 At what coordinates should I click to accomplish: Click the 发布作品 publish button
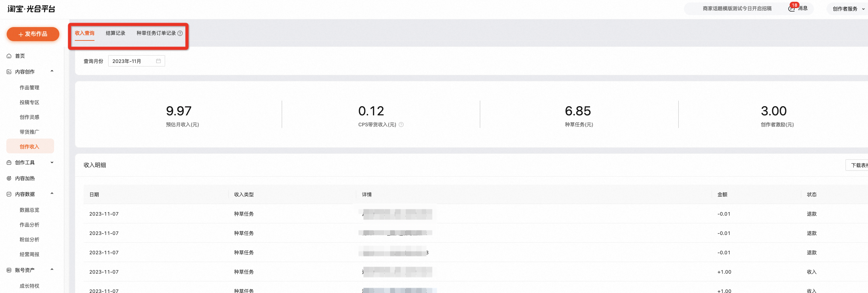pyautogui.click(x=33, y=34)
